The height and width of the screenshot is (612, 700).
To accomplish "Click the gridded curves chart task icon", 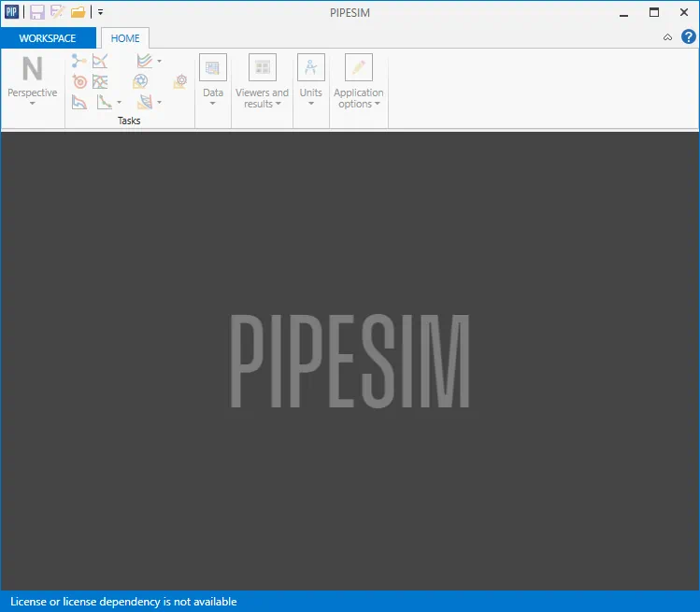I will coord(100,81).
